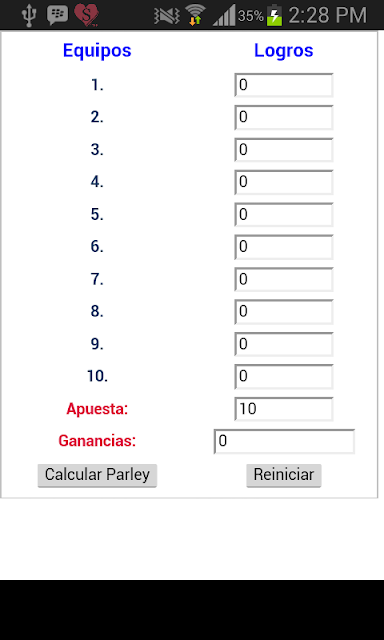Screen dimensions: 384x640
Task: Select the Logros field for team 2
Action: 284,118
